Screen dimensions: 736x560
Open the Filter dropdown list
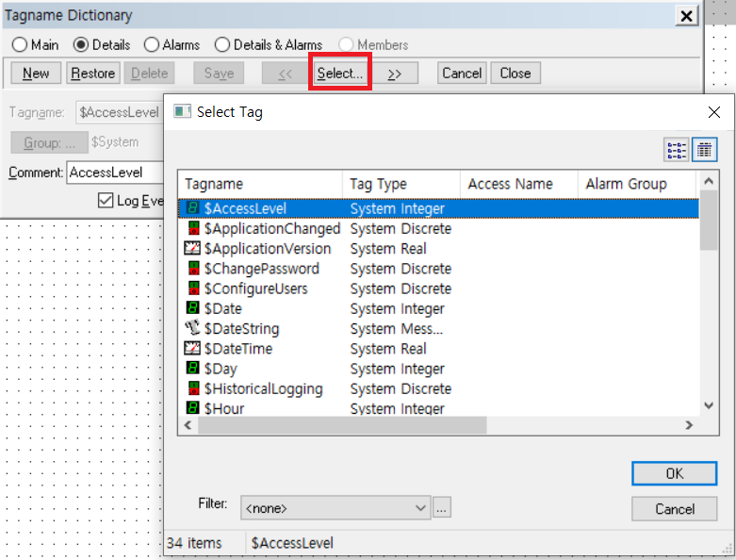[335, 508]
